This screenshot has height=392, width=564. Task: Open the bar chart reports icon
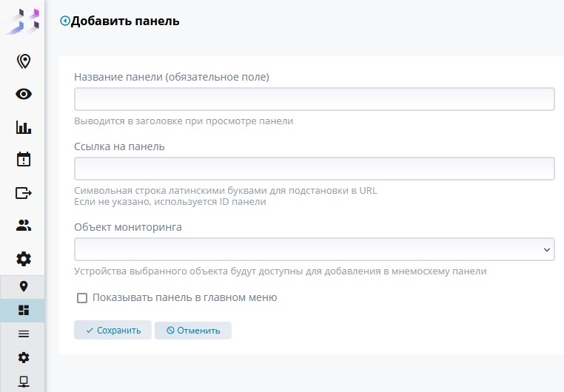(24, 127)
